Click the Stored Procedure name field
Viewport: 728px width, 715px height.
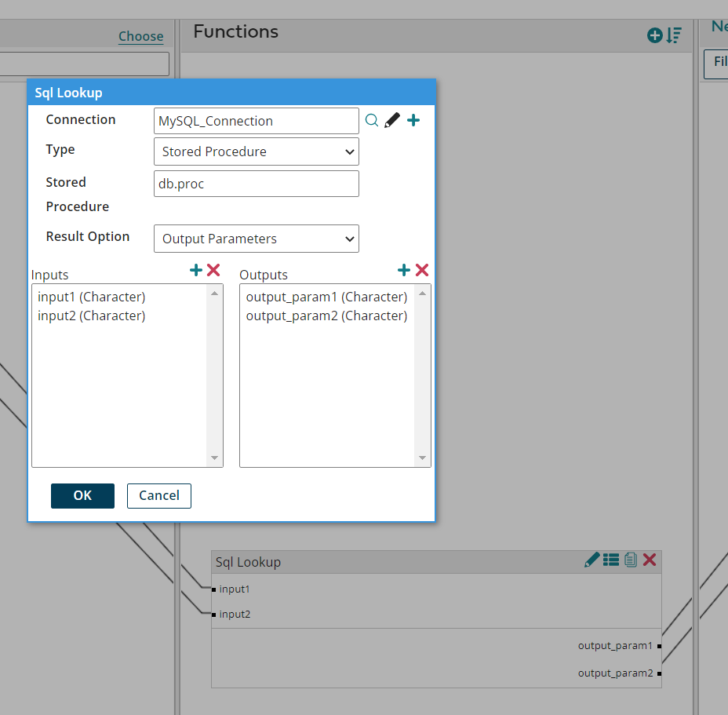[x=256, y=183]
